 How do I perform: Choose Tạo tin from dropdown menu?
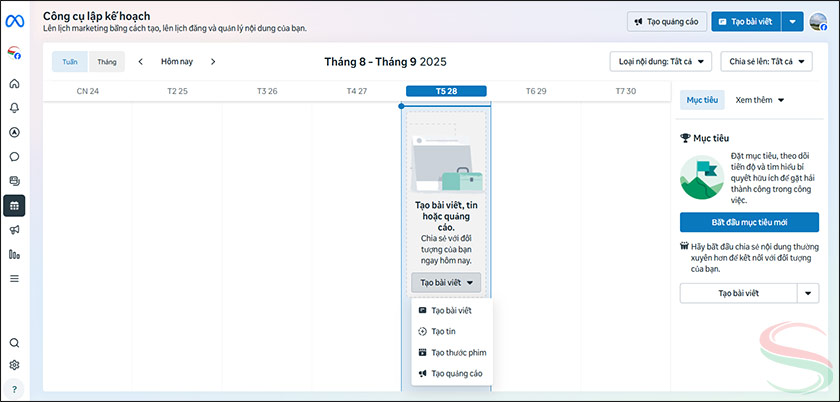(452, 331)
